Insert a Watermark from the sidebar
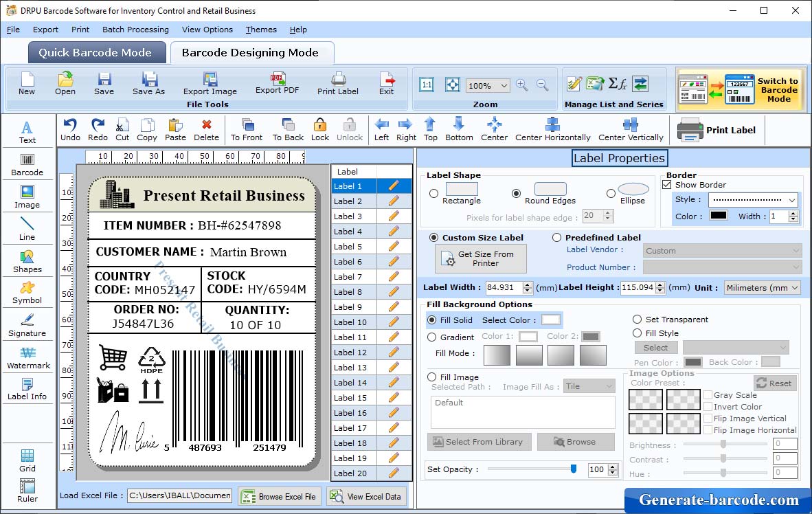Image resolution: width=812 pixels, height=514 pixels. point(28,358)
